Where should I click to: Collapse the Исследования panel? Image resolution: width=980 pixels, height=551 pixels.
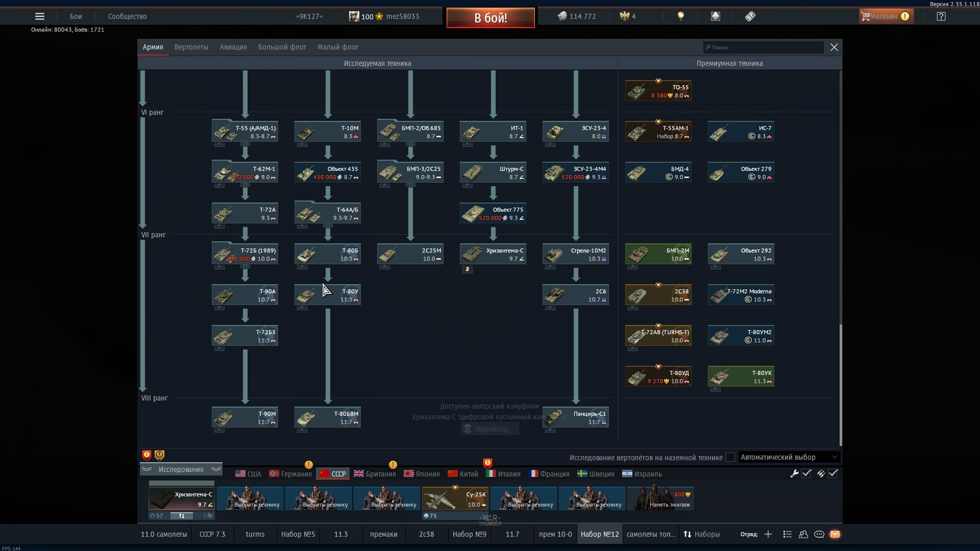click(181, 469)
